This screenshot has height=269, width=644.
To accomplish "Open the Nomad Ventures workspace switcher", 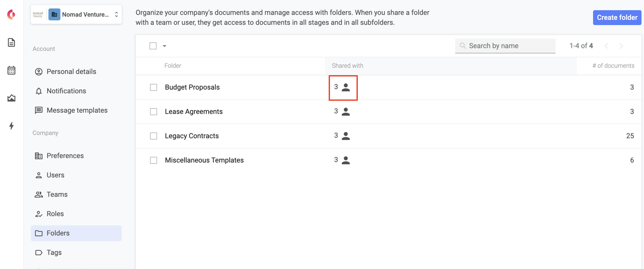I will coord(76,14).
